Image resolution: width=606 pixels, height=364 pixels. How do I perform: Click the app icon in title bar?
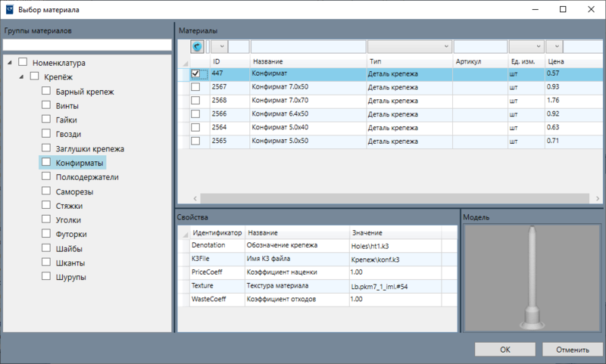(x=10, y=9)
